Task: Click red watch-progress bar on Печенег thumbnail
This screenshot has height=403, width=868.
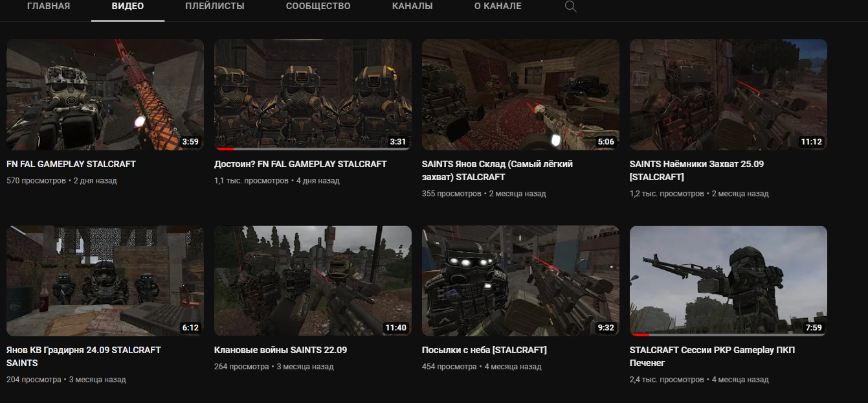Action: point(640,335)
